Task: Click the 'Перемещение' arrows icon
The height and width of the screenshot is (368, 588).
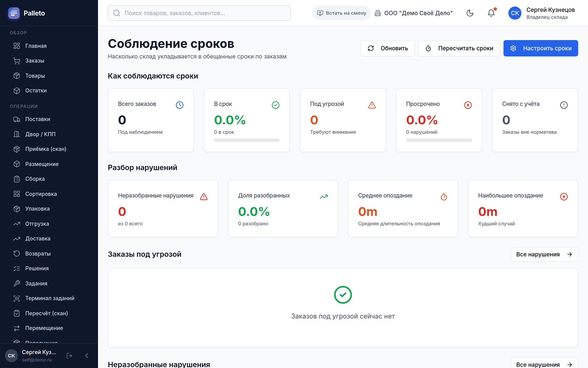Action: point(17,328)
